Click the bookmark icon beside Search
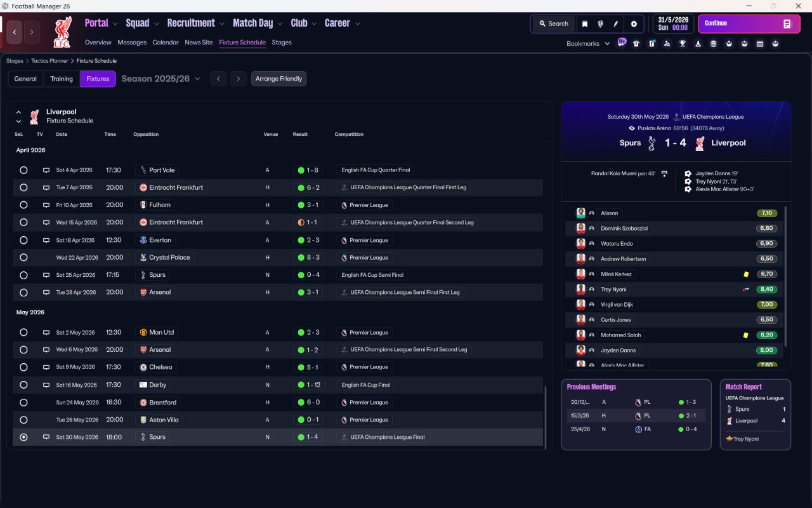 [x=585, y=24]
